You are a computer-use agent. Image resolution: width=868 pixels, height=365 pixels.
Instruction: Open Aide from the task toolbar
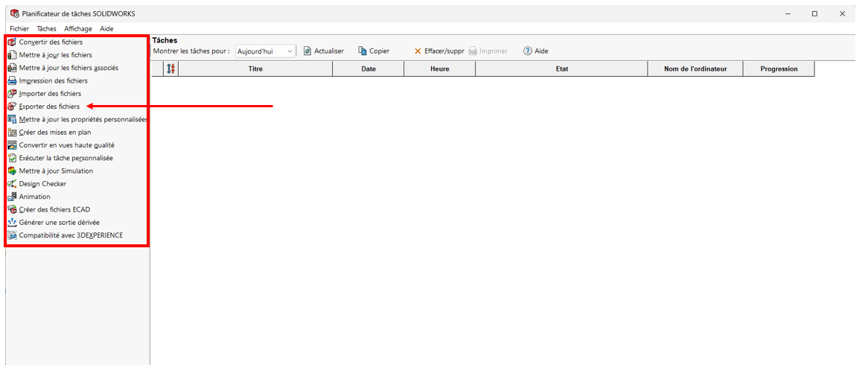coord(535,51)
